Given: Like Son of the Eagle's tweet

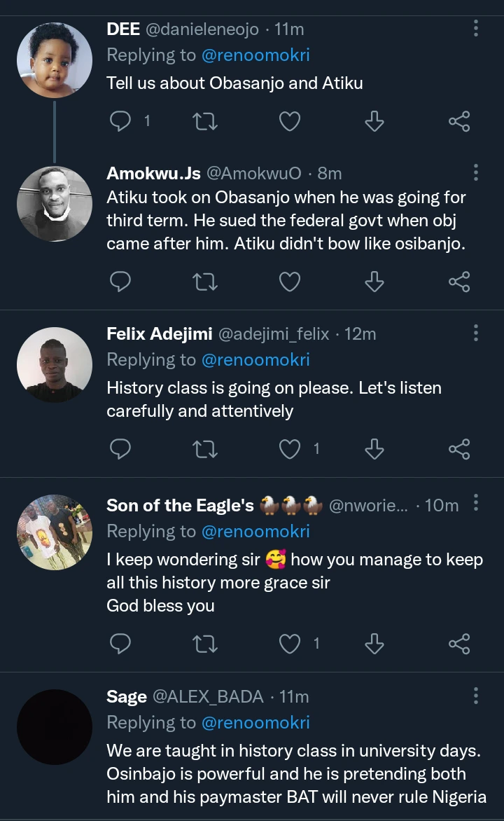Looking at the screenshot, I should 290,643.
